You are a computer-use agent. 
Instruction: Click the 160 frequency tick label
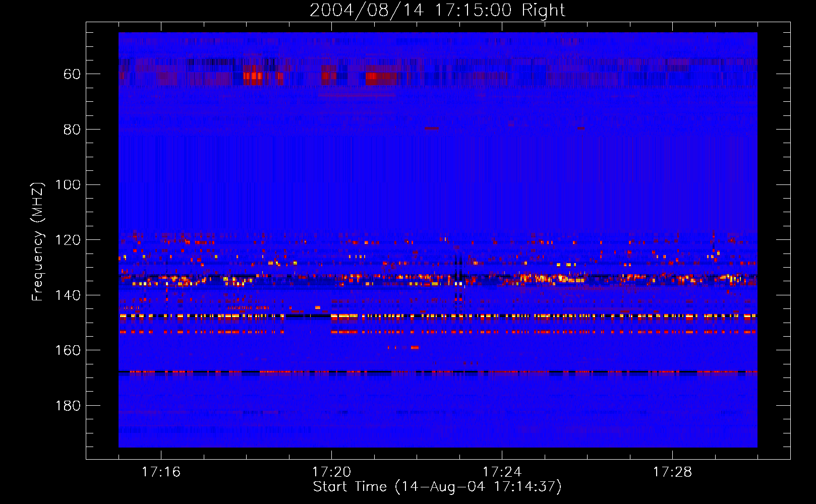68,351
